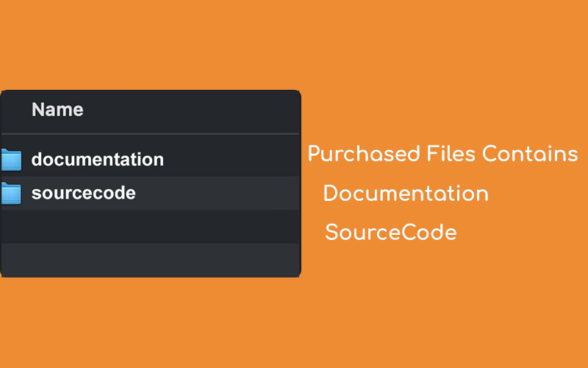The width and height of the screenshot is (588, 368).
Task: Click the orange background below the file panel
Action: tap(147, 324)
